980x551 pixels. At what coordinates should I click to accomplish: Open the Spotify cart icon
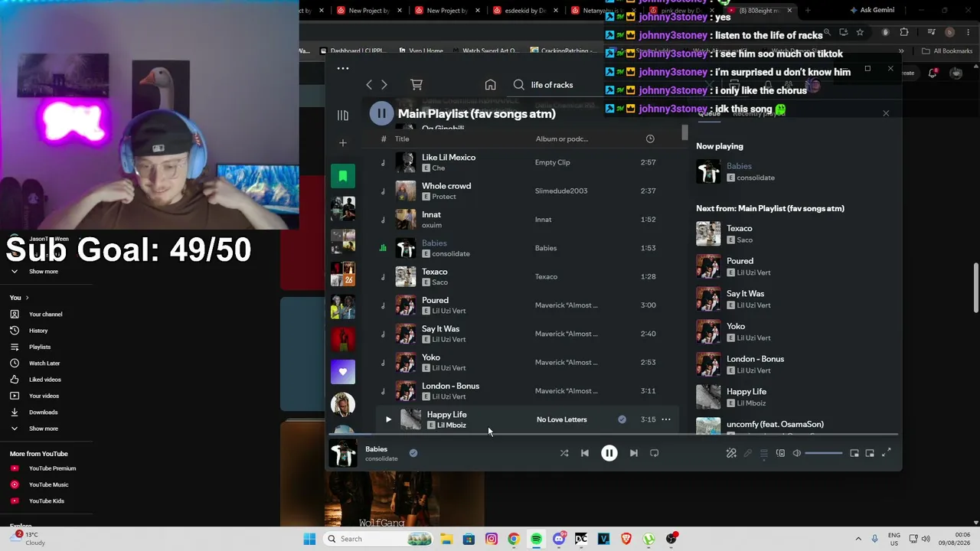(x=416, y=84)
